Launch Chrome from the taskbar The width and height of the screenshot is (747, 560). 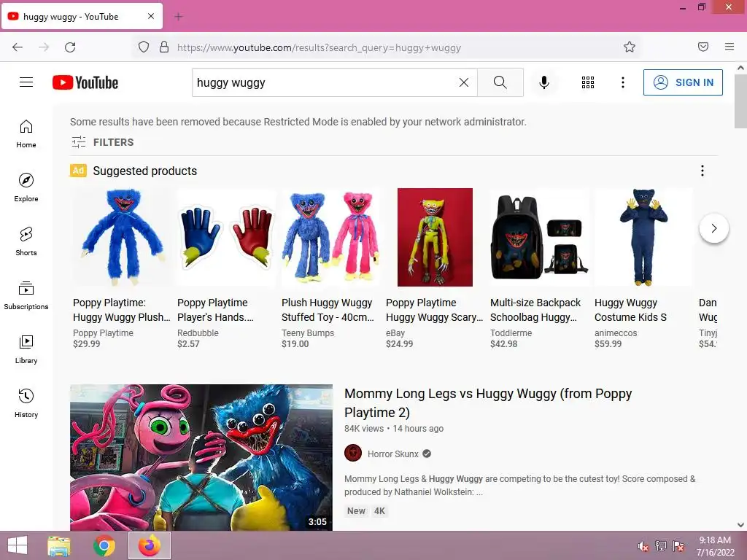(x=104, y=545)
